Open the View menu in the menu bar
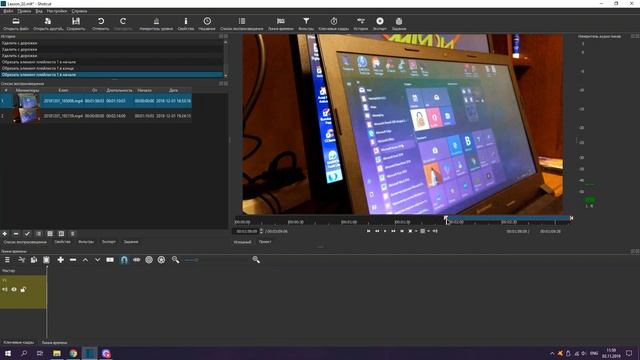The width and height of the screenshot is (640, 360). point(39,11)
